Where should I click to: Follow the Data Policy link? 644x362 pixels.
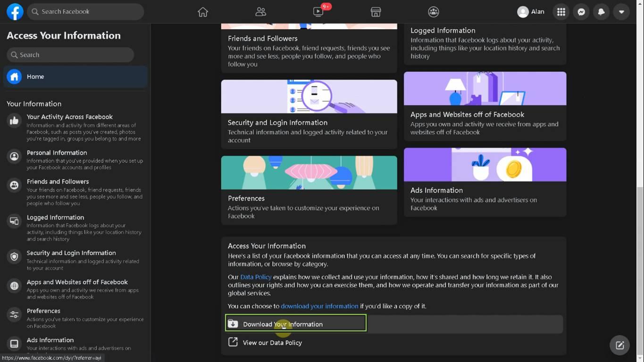click(256, 277)
